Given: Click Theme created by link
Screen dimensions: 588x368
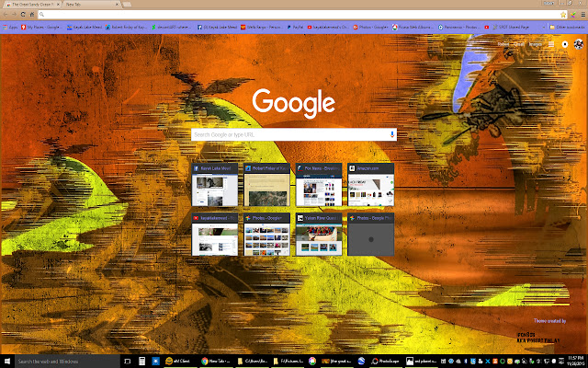Looking at the screenshot, I should click(x=549, y=321).
